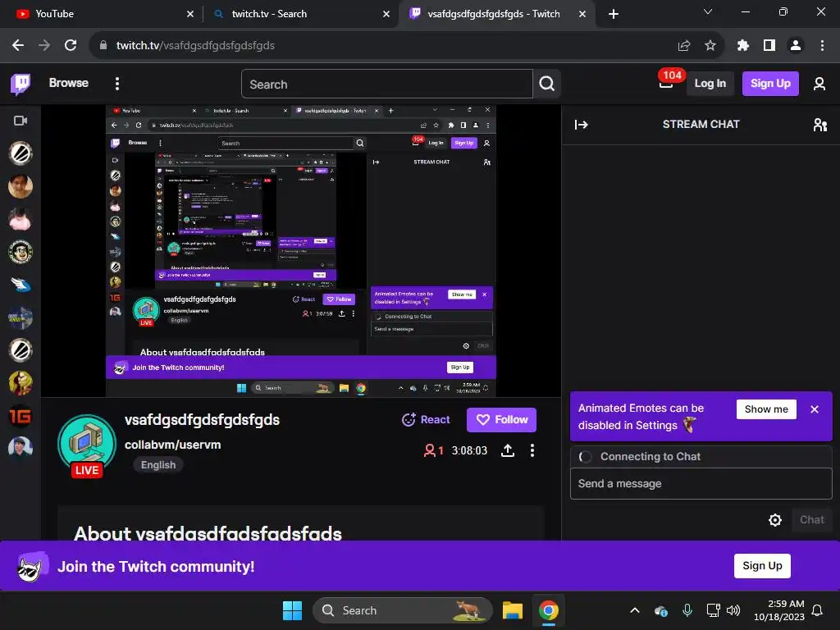Send message with the Chat button
This screenshot has height=630, width=840.
coord(811,520)
